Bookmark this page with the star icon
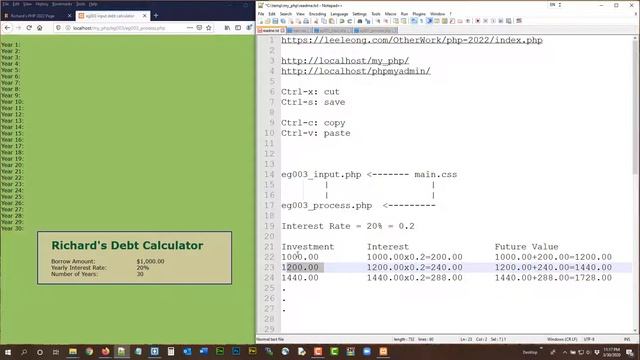Image resolution: width=640 pixels, height=360 pixels. pos(209,28)
